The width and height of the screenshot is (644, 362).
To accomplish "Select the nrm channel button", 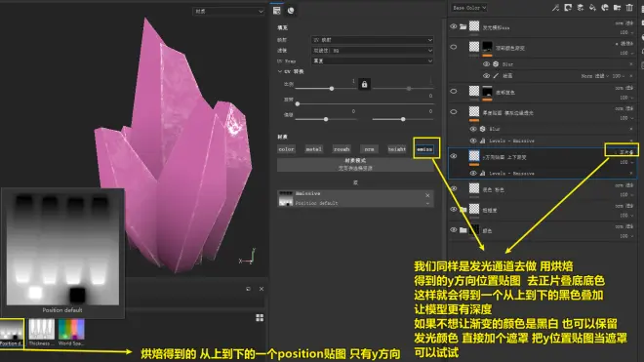I will pyautogui.click(x=369, y=149).
